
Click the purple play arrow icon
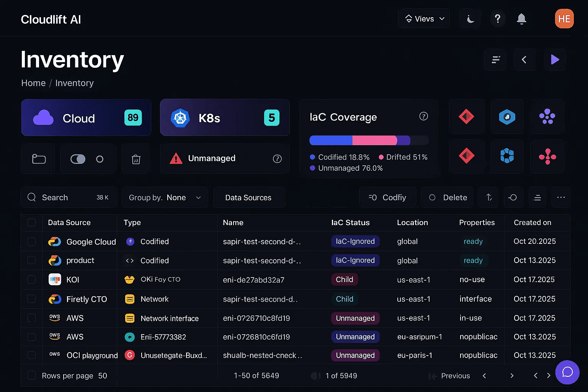pos(555,60)
